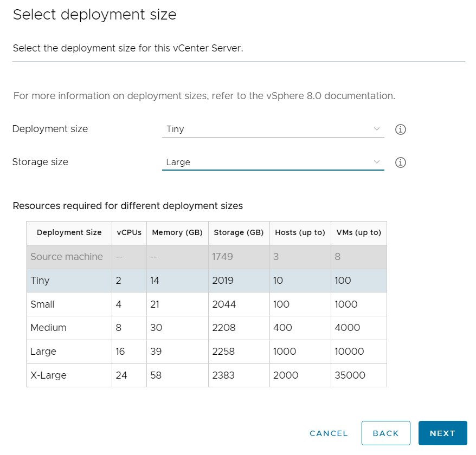Click the Memory (GB) column header
Screen dimensions: 476x455
pyautogui.click(x=177, y=233)
